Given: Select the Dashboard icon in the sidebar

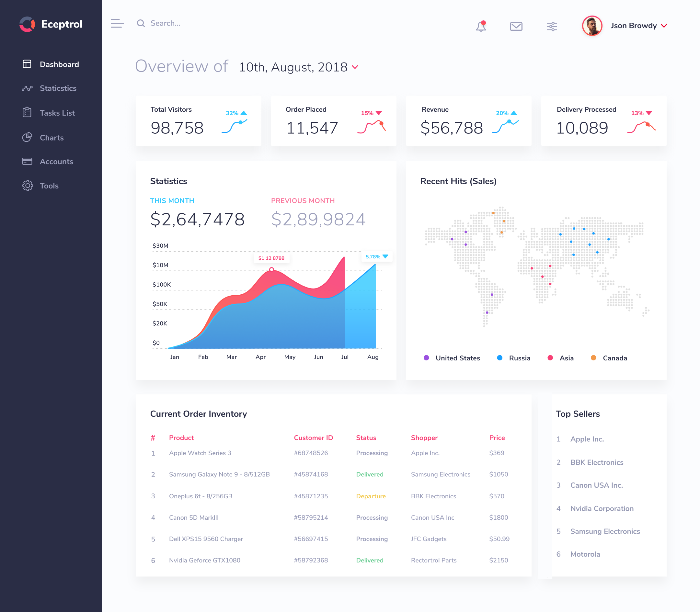Looking at the screenshot, I should pyautogui.click(x=27, y=64).
